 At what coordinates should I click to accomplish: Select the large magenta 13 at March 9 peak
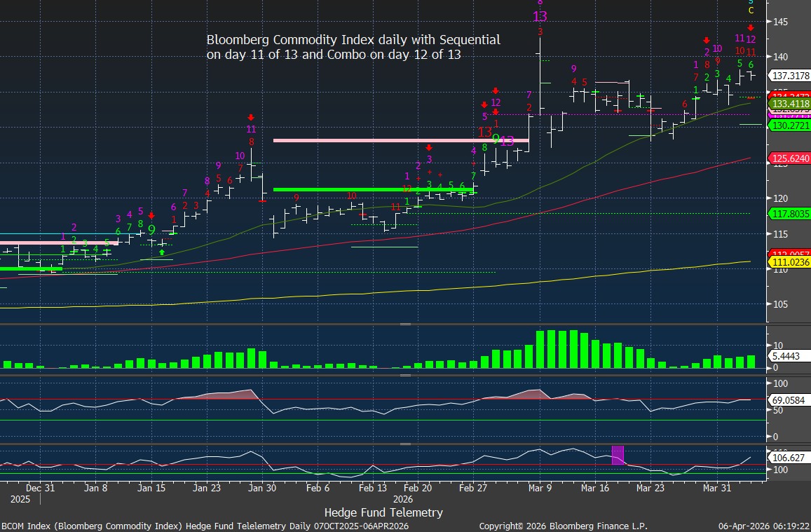pos(540,17)
